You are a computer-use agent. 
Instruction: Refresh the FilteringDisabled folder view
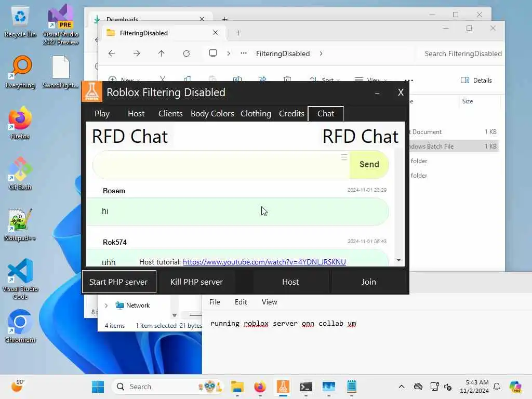click(x=187, y=54)
